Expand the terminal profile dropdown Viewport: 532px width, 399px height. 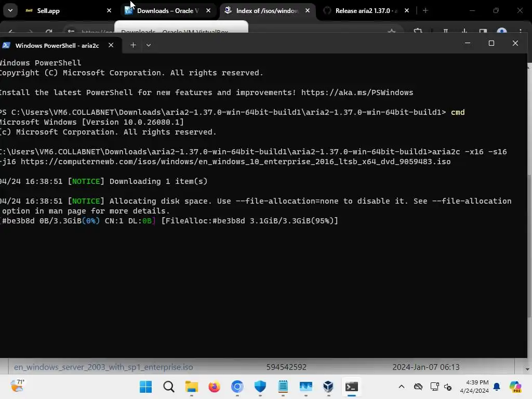[x=148, y=45]
